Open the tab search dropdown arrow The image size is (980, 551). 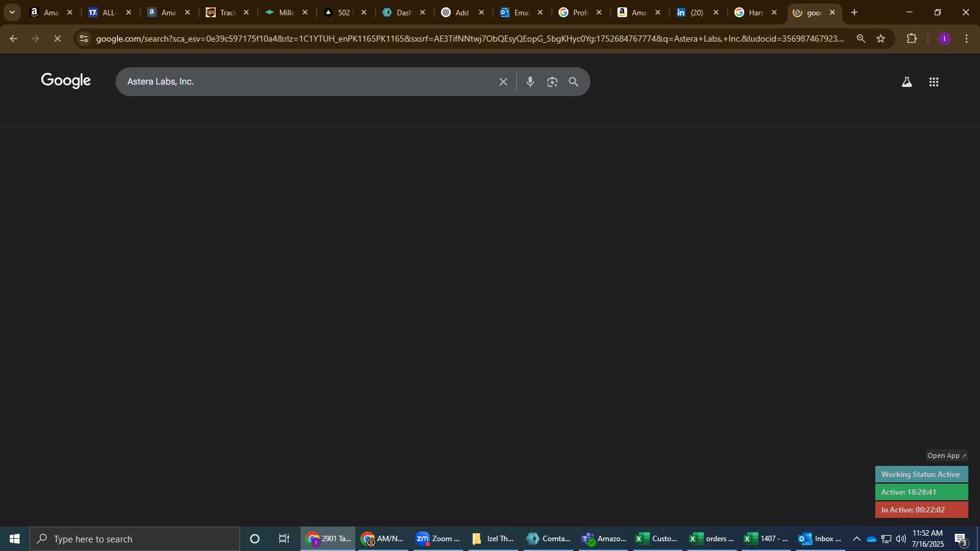[x=12, y=12]
